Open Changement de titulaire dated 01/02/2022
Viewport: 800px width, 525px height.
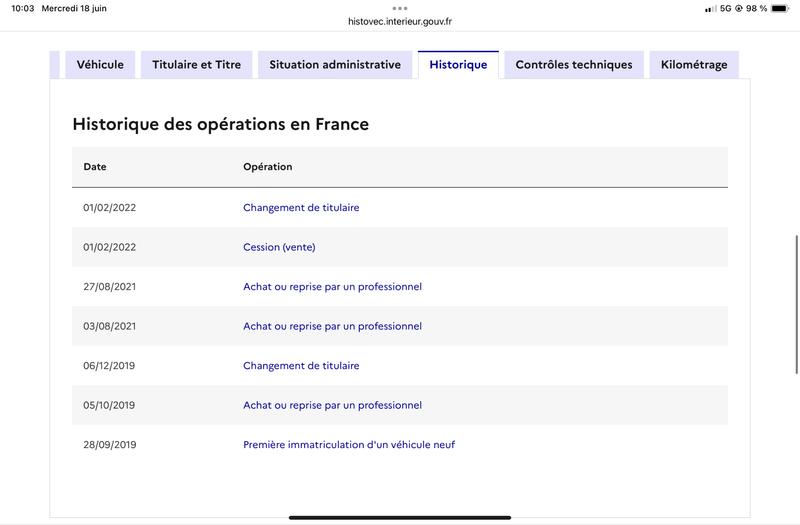(301, 208)
